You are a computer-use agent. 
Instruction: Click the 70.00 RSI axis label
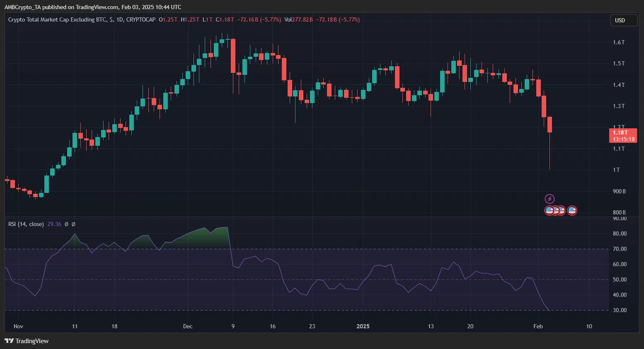[620, 249]
